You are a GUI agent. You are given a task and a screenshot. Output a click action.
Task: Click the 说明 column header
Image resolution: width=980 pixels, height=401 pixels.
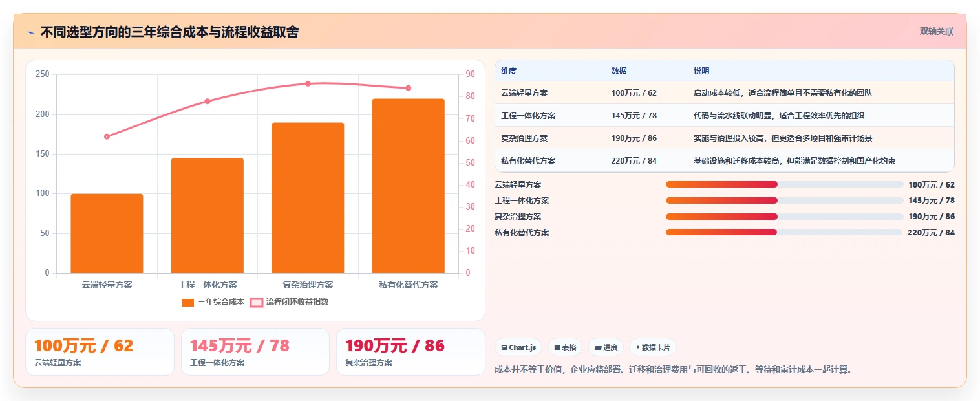[701, 71]
